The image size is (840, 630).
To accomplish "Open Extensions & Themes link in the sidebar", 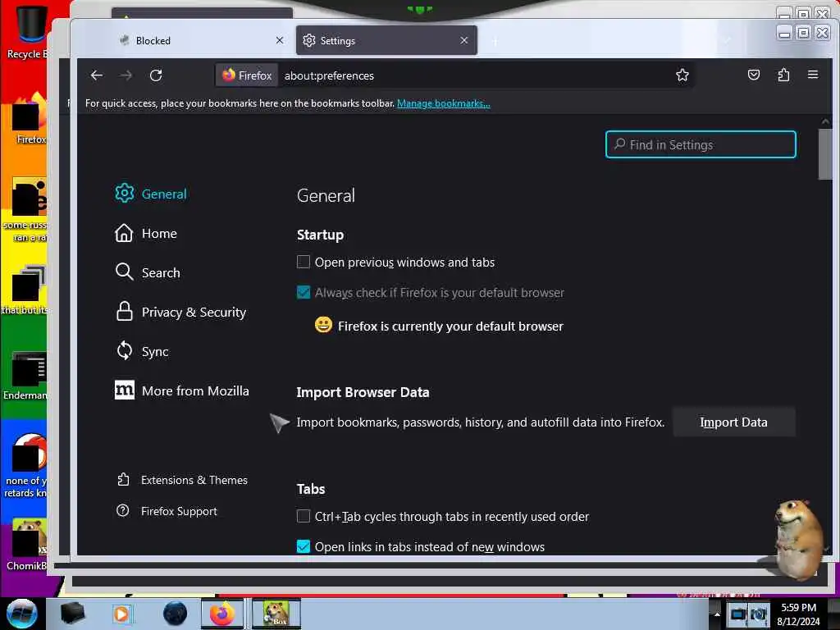I will pos(182,479).
